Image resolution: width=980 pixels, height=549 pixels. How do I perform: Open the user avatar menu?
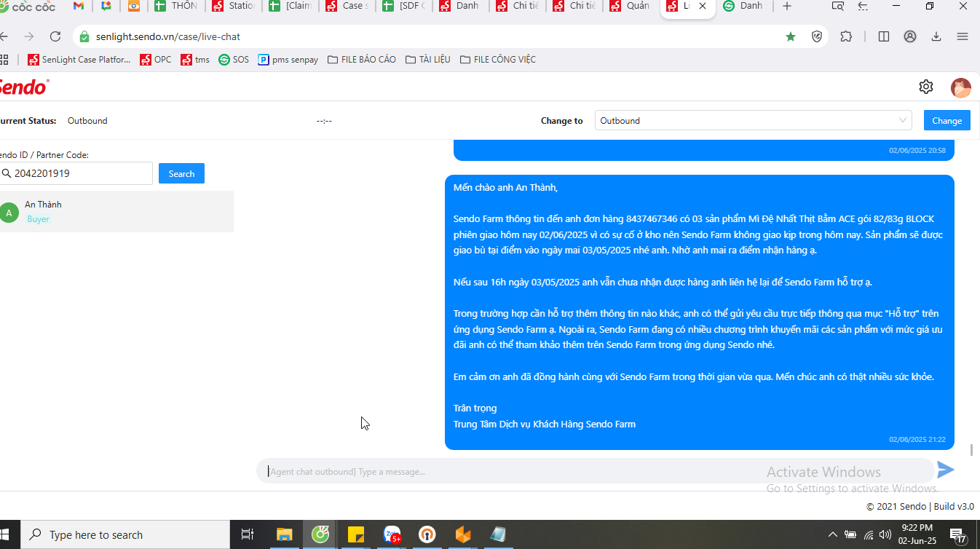961,88
